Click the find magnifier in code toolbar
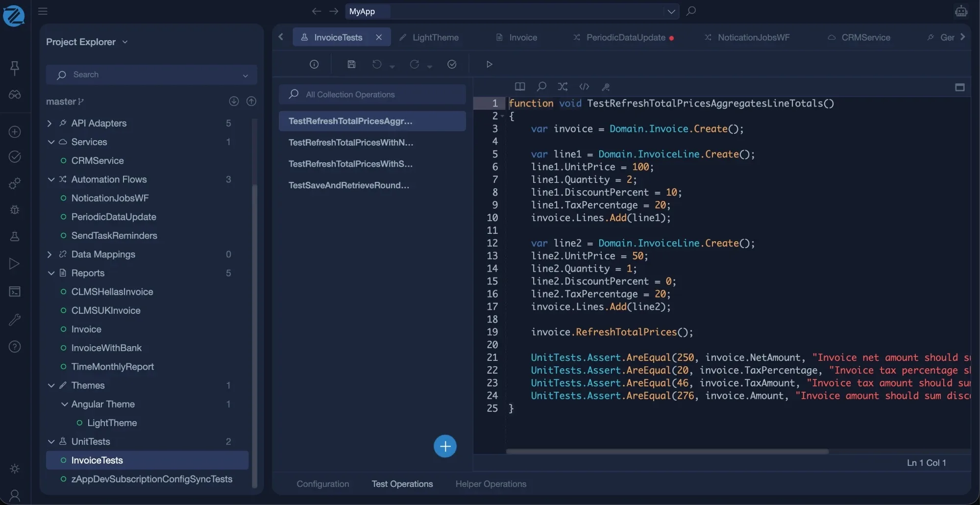The image size is (980, 505). tap(541, 87)
